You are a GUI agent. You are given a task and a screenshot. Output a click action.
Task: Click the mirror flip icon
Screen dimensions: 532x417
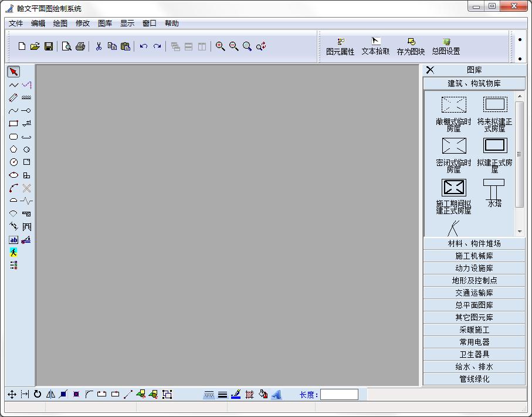(50, 394)
